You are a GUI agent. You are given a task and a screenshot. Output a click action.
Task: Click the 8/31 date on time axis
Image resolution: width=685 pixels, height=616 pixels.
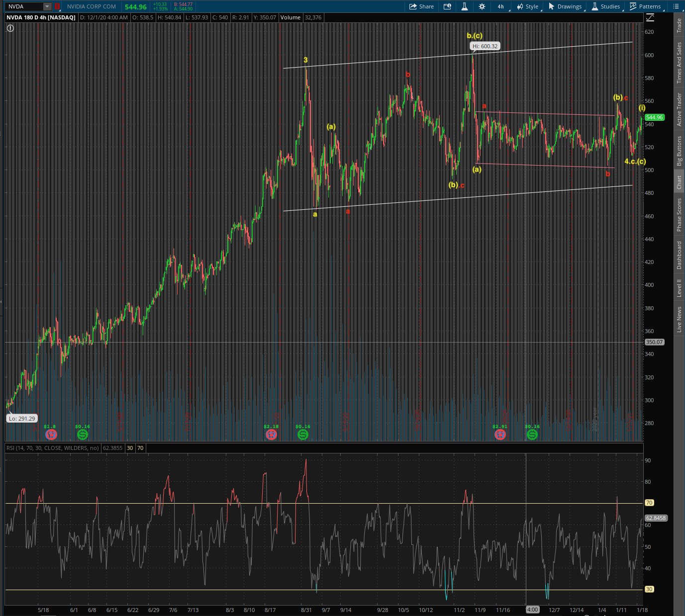point(306,610)
